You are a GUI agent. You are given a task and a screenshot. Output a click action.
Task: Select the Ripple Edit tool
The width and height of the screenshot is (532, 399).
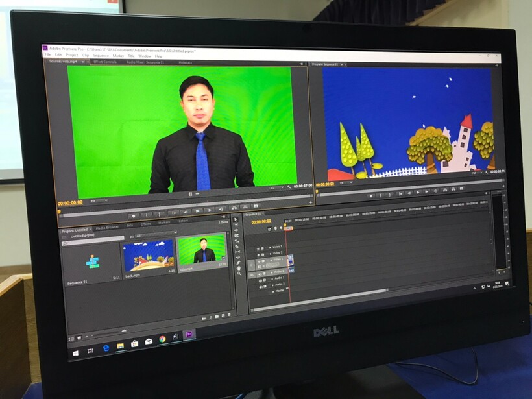pyautogui.click(x=237, y=230)
